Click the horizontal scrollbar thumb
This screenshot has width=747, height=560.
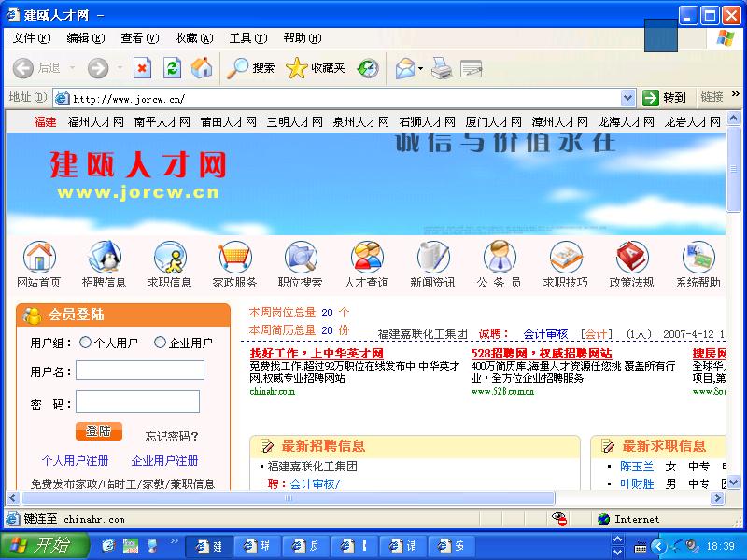pos(289,498)
